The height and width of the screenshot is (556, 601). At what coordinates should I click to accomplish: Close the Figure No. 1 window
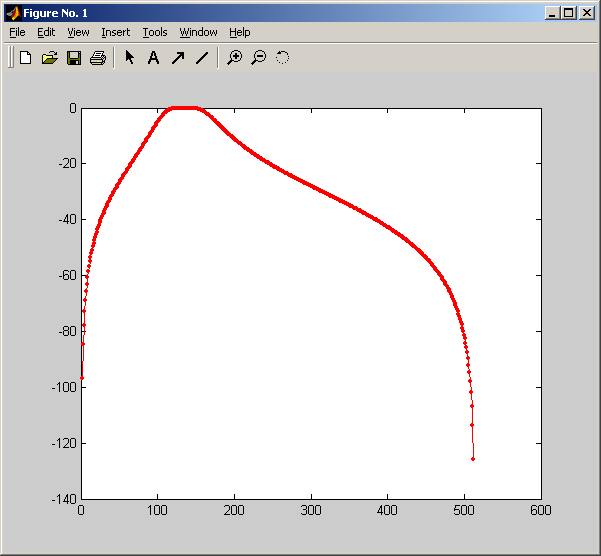point(587,13)
